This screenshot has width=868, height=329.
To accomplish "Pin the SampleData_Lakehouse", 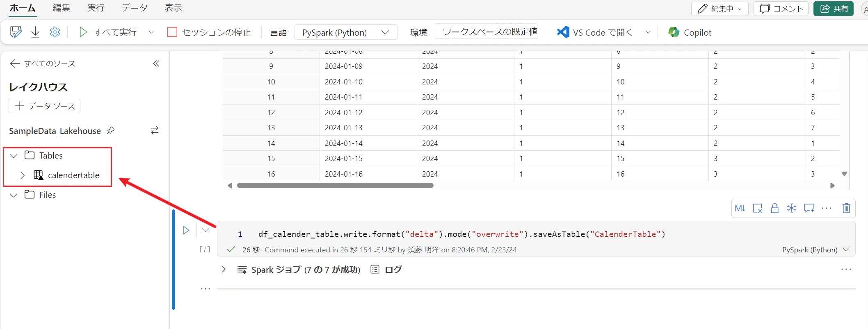I will 111,130.
